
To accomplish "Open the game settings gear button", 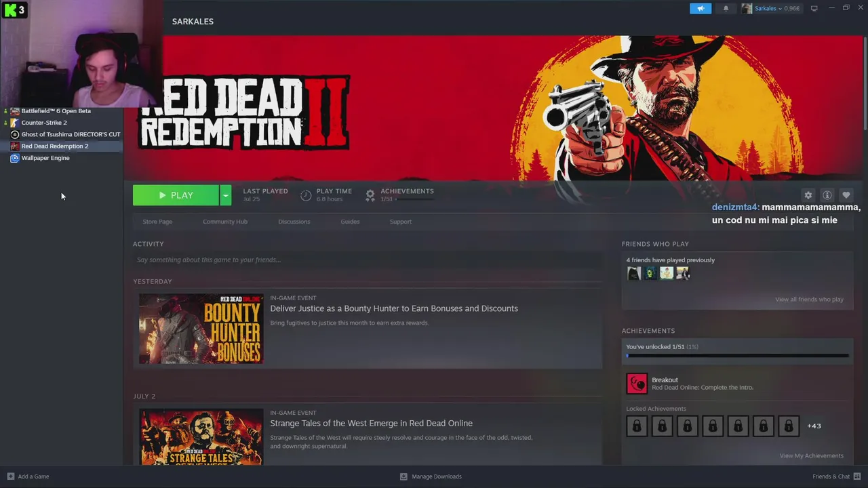I will 808,195.
